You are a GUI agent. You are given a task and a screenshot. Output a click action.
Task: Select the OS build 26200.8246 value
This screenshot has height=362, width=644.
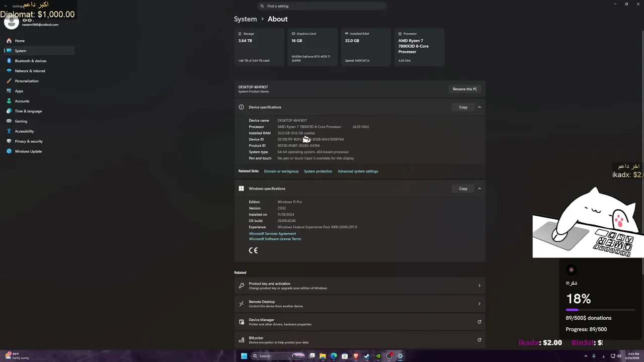click(286, 221)
